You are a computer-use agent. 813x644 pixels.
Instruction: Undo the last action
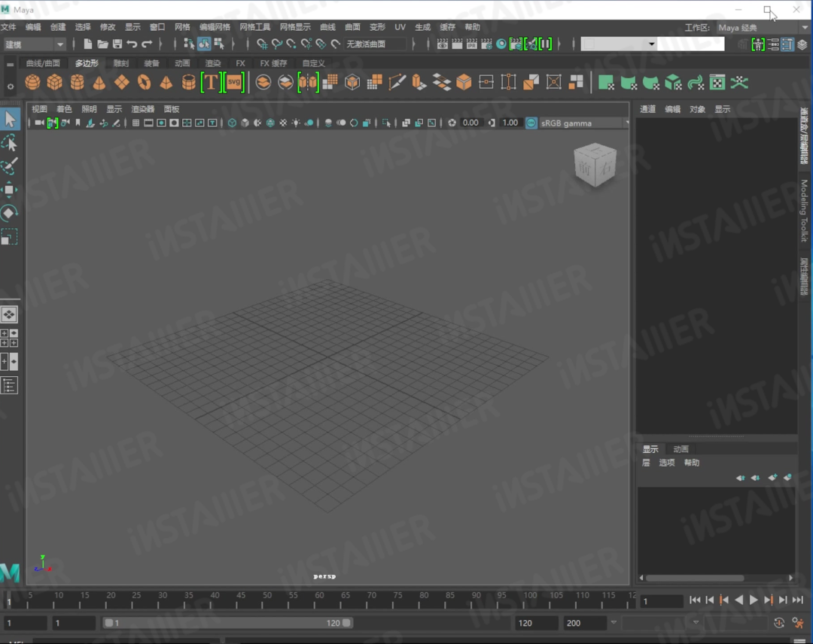tap(132, 44)
